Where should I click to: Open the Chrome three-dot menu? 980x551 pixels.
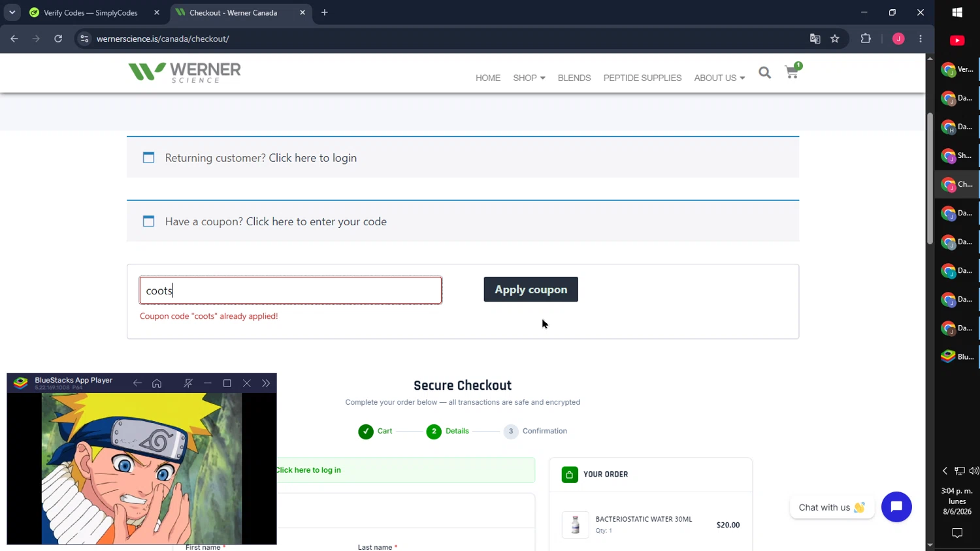point(921,39)
